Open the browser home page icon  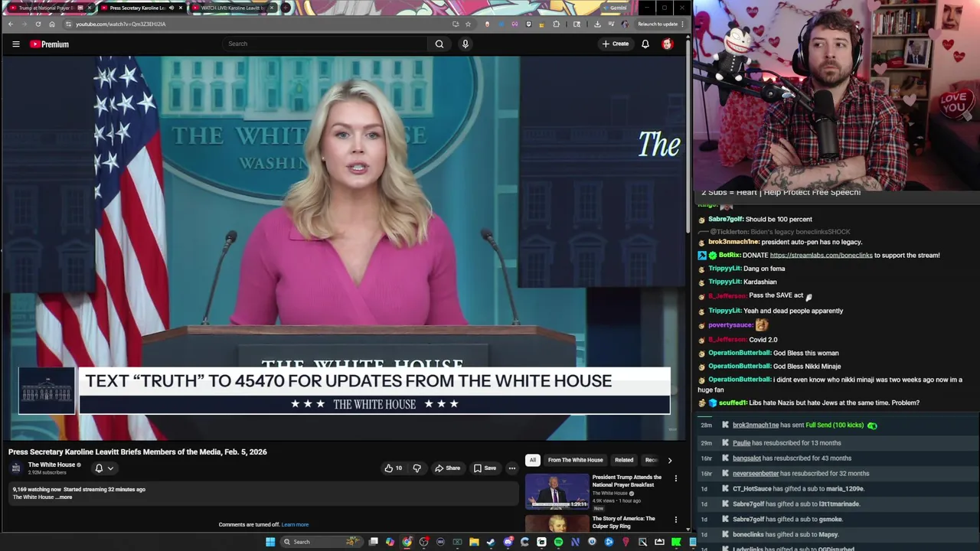click(x=52, y=24)
